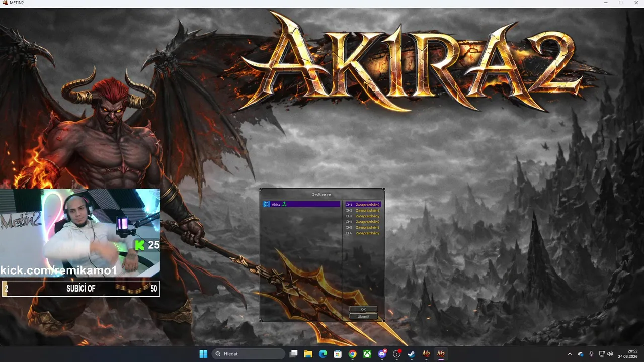Open Google Chrome from the taskbar
This screenshot has height=362, width=644.
tap(353, 354)
